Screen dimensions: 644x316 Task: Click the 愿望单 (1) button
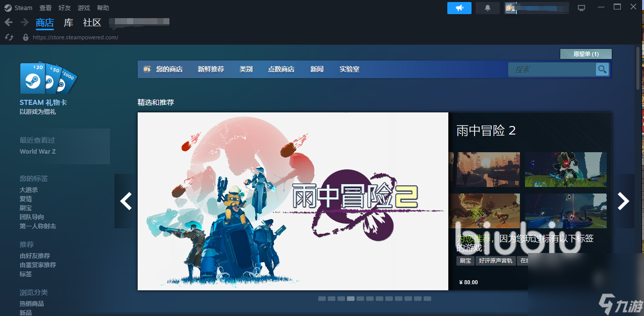coord(586,54)
